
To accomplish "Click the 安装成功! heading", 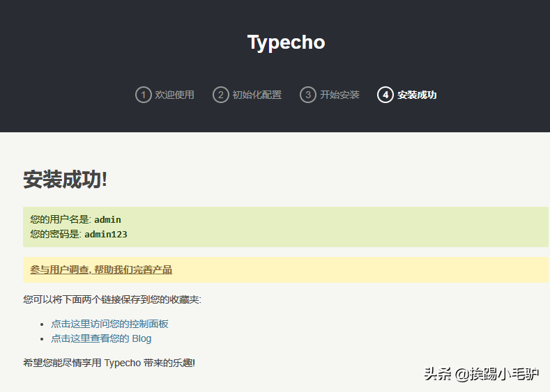I will tap(66, 180).
